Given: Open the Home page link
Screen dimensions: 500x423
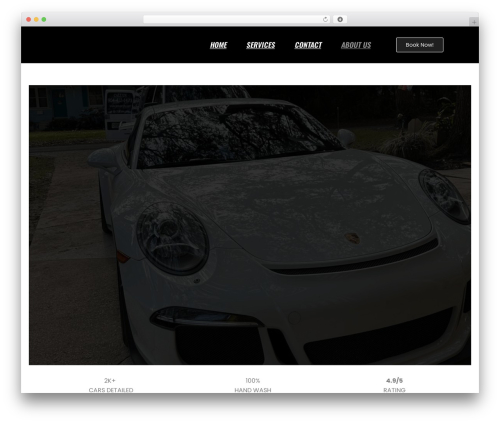Looking at the screenshot, I should click(218, 45).
